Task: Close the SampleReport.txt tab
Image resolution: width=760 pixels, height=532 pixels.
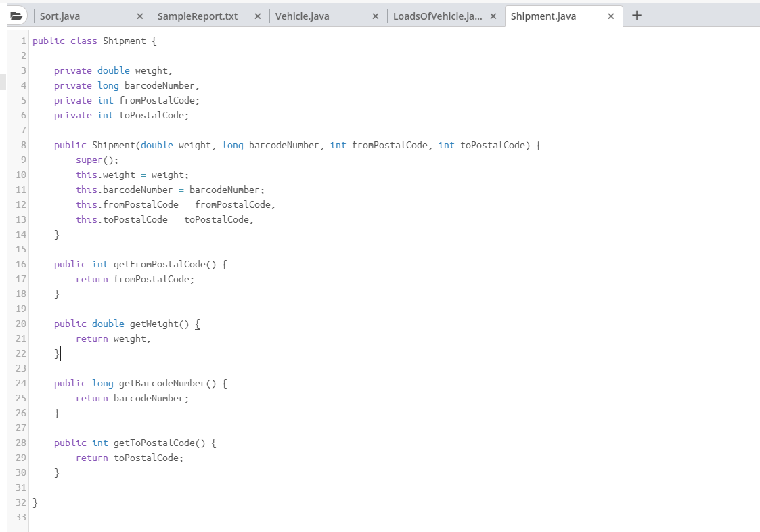Action: [x=257, y=15]
